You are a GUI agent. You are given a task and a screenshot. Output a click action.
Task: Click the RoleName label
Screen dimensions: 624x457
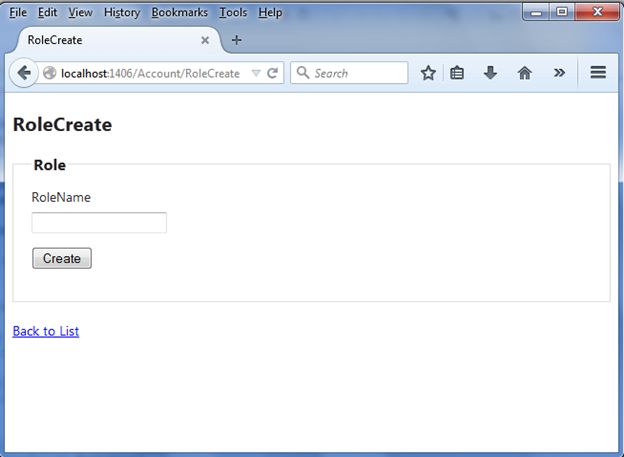pyautogui.click(x=61, y=197)
